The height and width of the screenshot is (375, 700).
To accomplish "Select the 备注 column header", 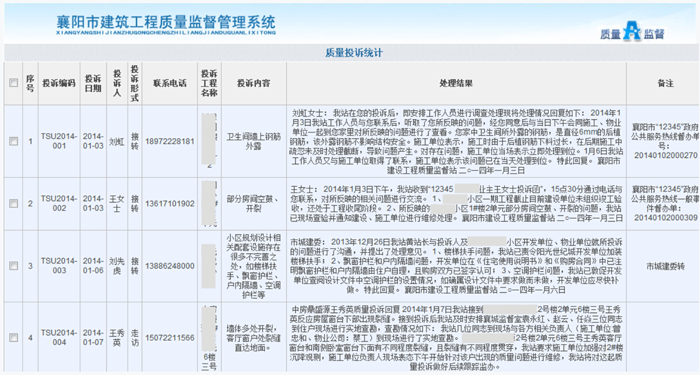I will pyautogui.click(x=665, y=83).
